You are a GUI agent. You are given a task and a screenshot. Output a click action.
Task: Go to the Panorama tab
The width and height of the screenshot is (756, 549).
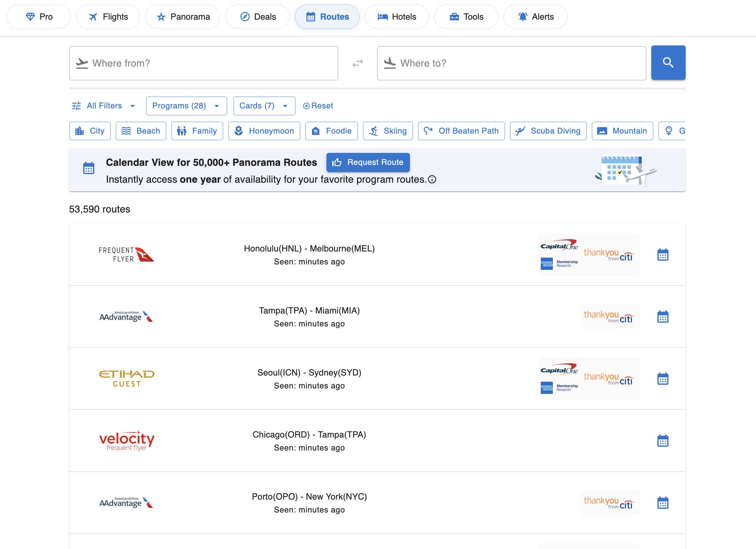tap(183, 17)
